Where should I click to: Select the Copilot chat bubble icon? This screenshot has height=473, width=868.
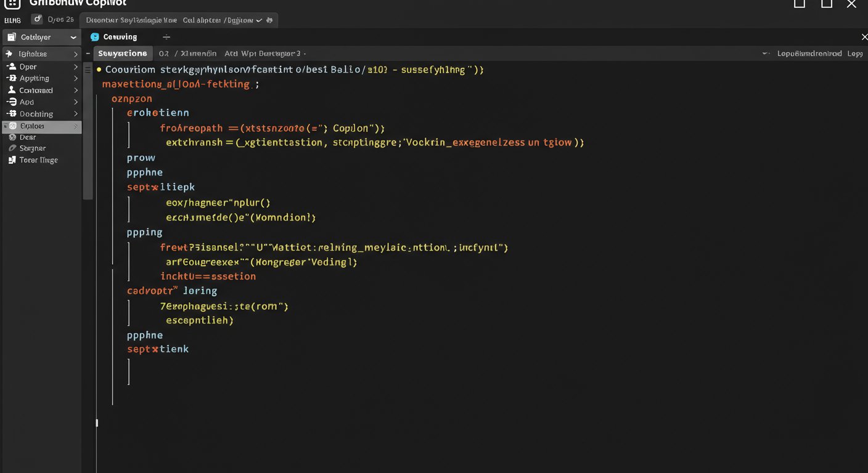pyautogui.click(x=94, y=36)
